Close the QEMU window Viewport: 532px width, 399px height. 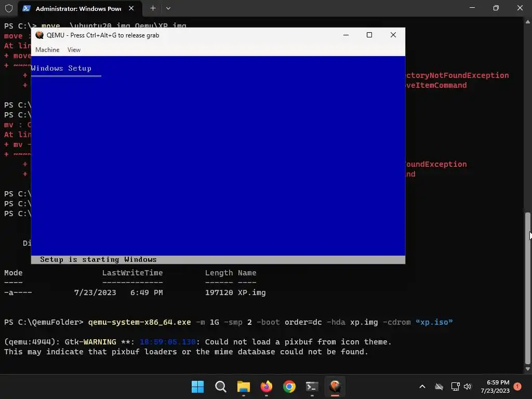[x=393, y=35]
